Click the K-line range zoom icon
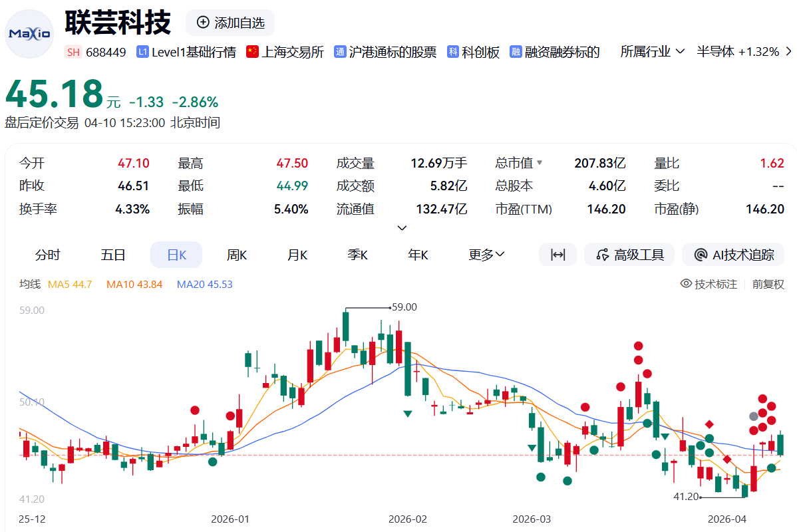 [x=558, y=254]
